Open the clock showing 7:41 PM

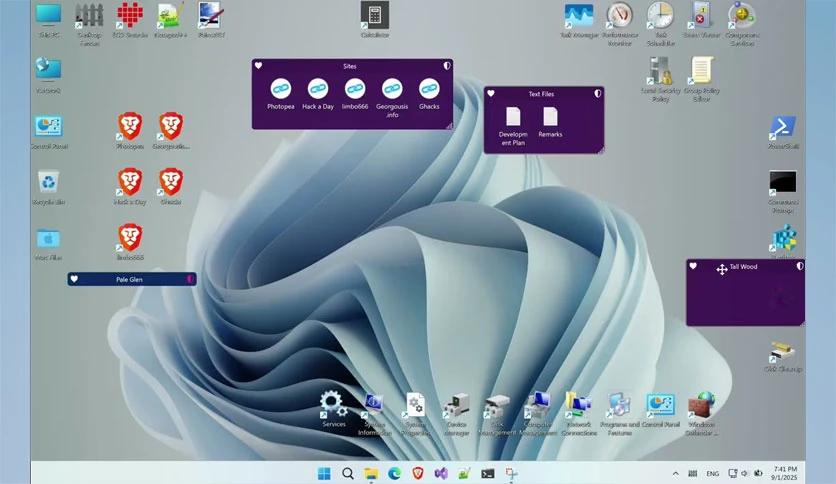tap(785, 473)
